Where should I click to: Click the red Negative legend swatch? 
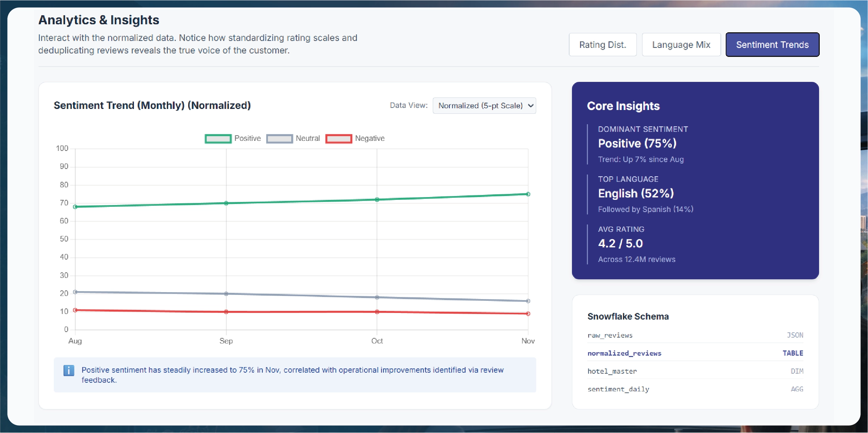339,139
